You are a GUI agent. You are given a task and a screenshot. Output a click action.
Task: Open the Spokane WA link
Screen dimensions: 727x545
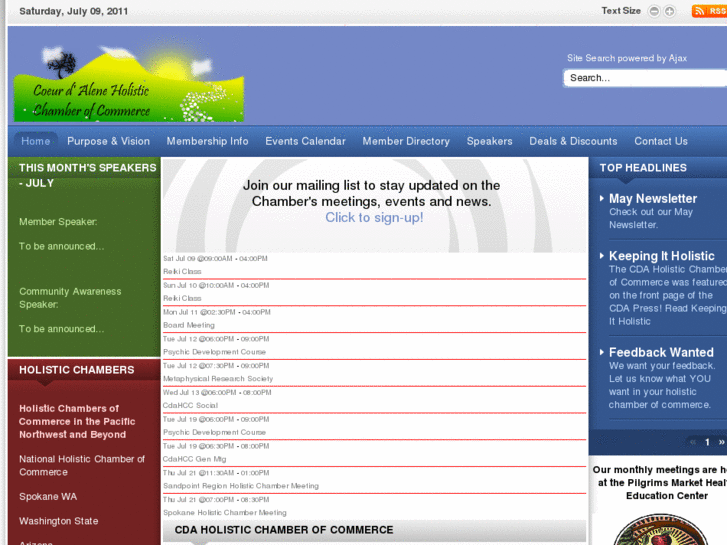tap(48, 496)
